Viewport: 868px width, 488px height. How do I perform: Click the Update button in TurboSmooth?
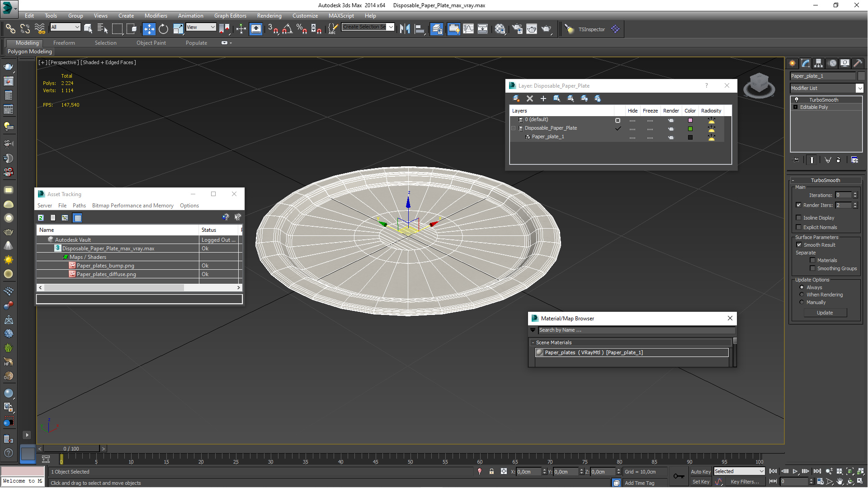point(825,313)
